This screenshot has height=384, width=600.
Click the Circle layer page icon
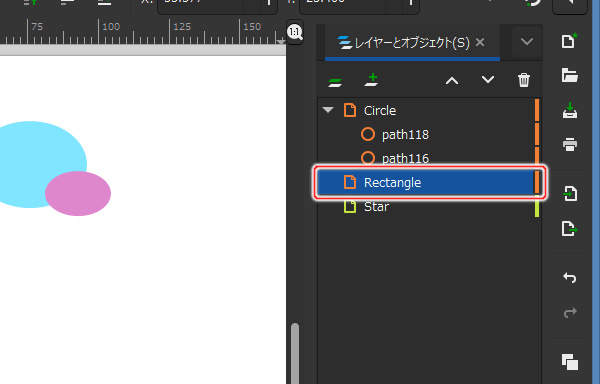click(350, 110)
